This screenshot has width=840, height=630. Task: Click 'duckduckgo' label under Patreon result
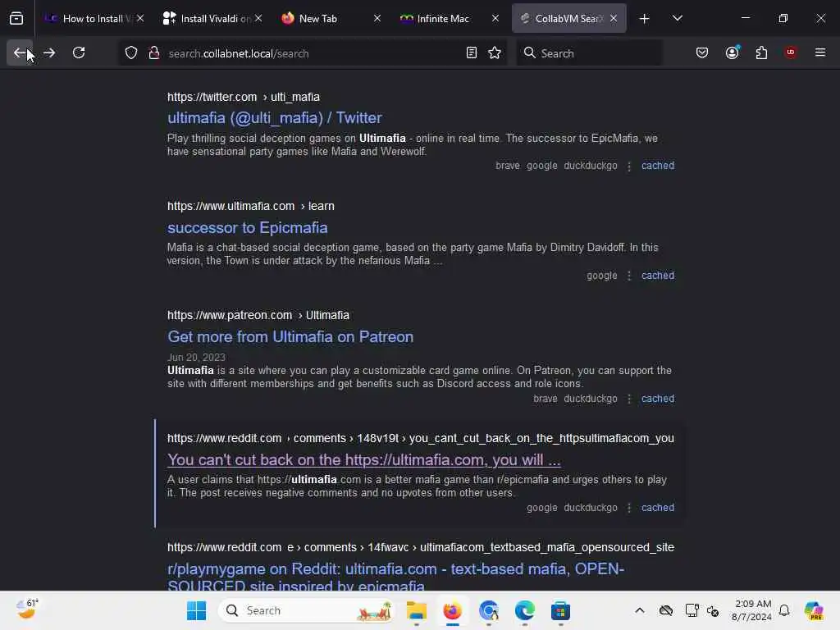[x=591, y=399]
